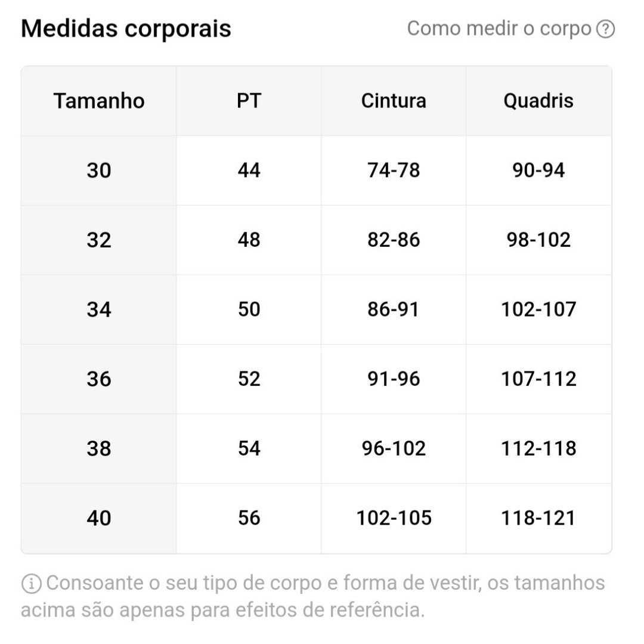Choose the size 32 row

click(316, 240)
